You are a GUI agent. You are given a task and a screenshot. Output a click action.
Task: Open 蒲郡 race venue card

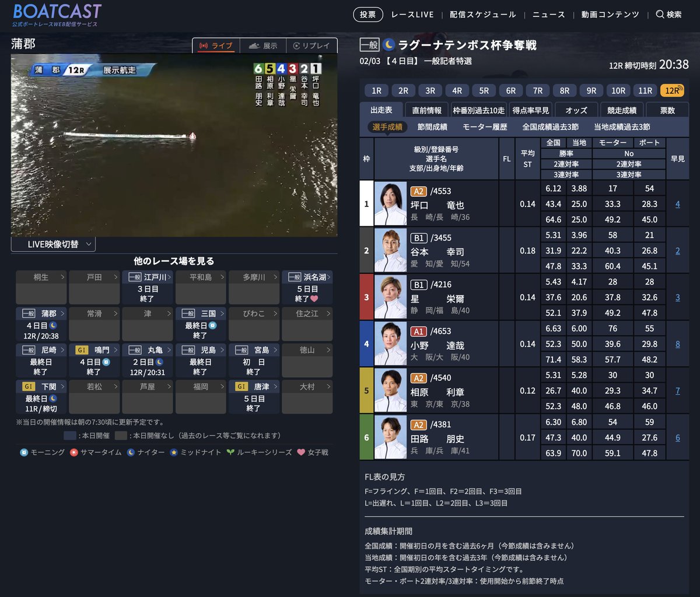pos(41,324)
